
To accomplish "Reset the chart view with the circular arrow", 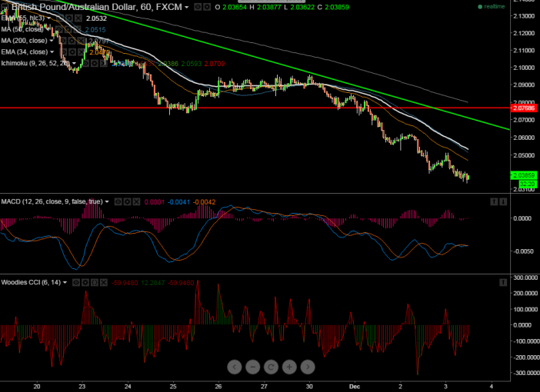I will (271, 367).
